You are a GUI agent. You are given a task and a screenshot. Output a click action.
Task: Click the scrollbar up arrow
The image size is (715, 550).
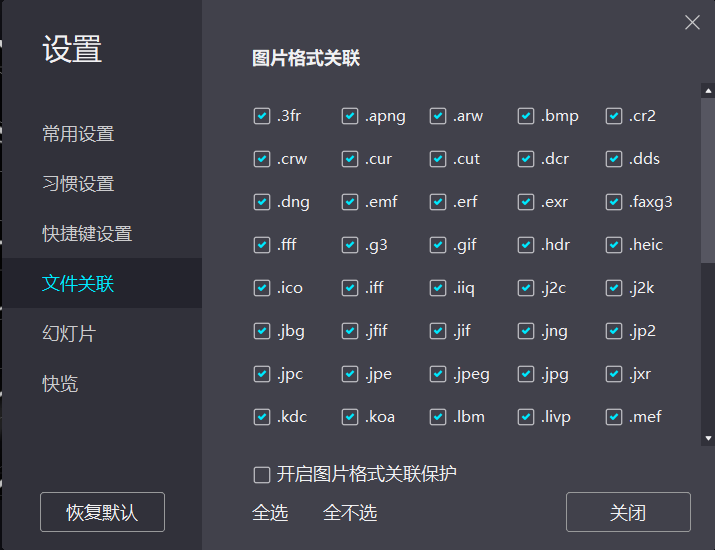tap(708, 91)
